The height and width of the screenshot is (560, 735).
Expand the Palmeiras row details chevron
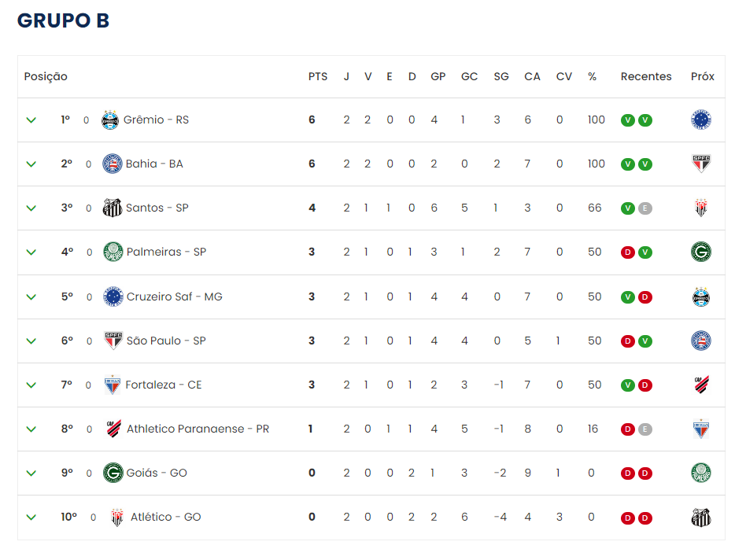pos(31,252)
